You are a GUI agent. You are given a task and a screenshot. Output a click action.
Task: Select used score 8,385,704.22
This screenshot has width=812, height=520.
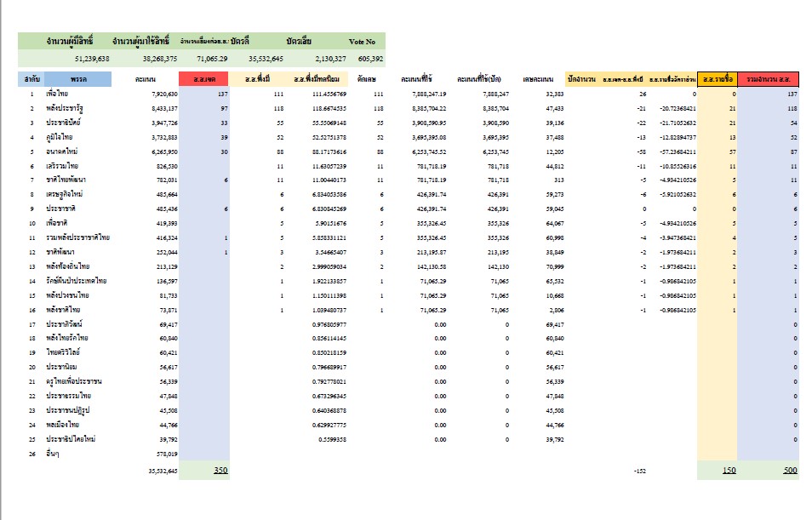[x=429, y=108]
